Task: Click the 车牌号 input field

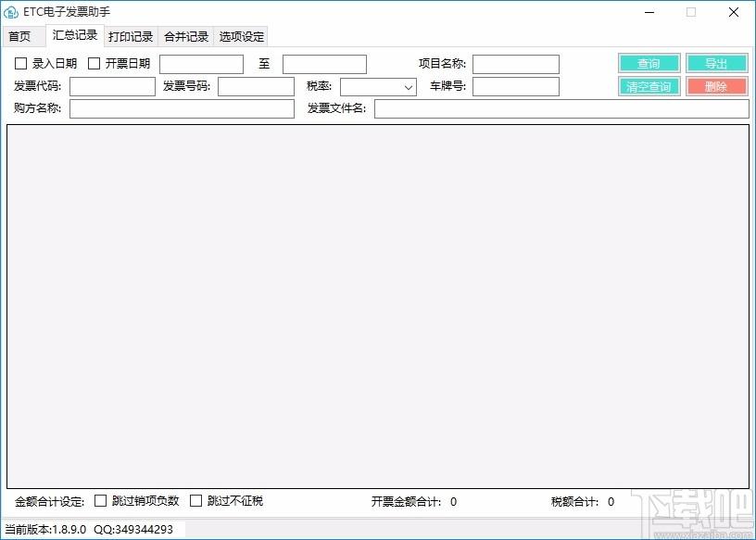Action: point(516,87)
